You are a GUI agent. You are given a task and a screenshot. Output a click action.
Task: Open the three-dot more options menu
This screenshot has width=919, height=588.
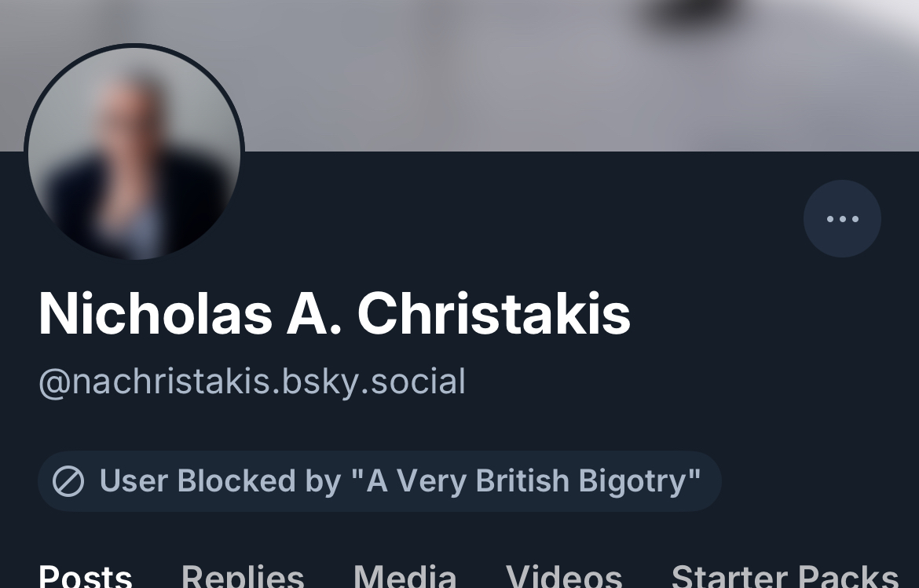842,219
